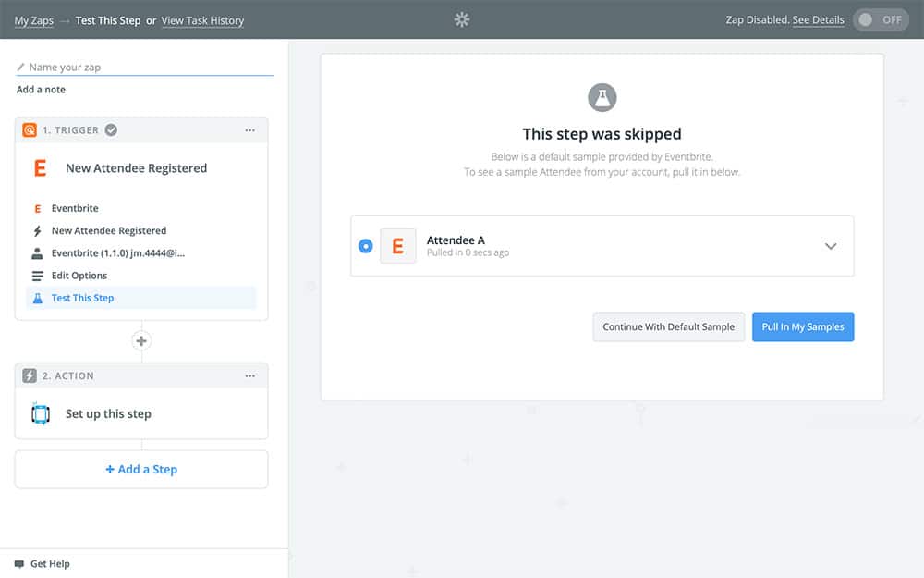Click the Eventbrite logo beside Attendee A
This screenshot has height=578, width=924.
coord(398,246)
